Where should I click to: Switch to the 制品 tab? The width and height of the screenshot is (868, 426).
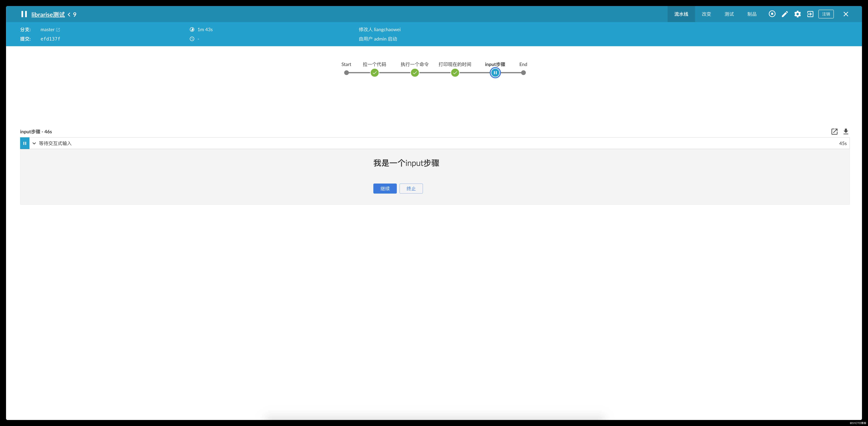752,14
